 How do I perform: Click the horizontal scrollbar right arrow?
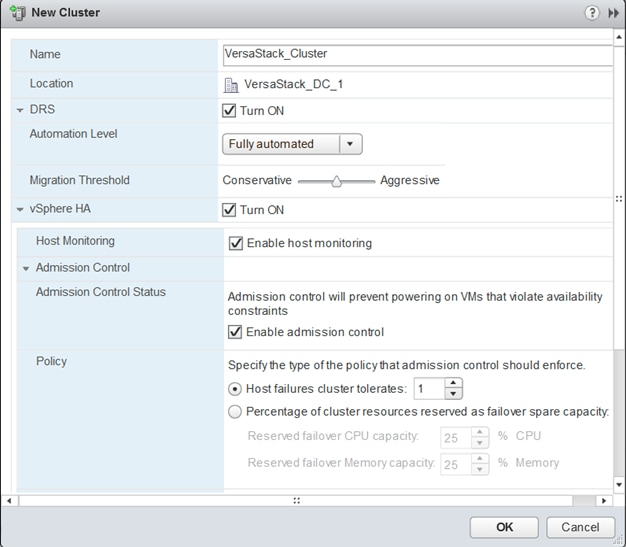(604, 501)
